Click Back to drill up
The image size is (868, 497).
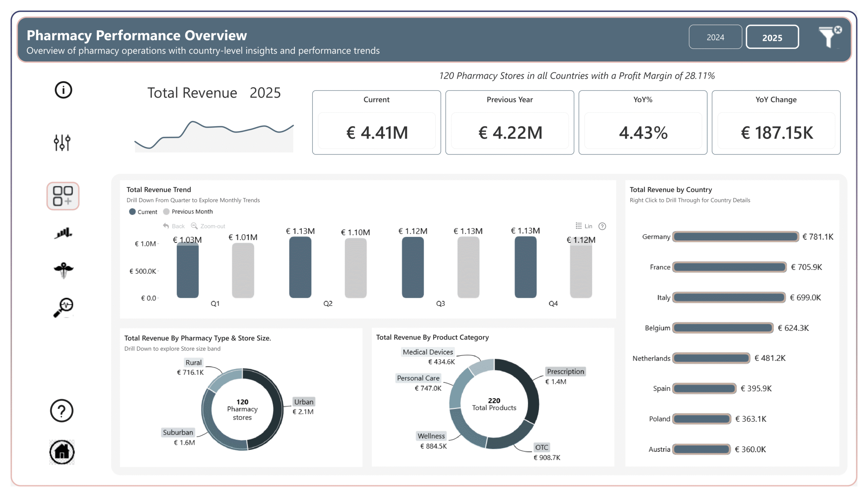pos(174,226)
